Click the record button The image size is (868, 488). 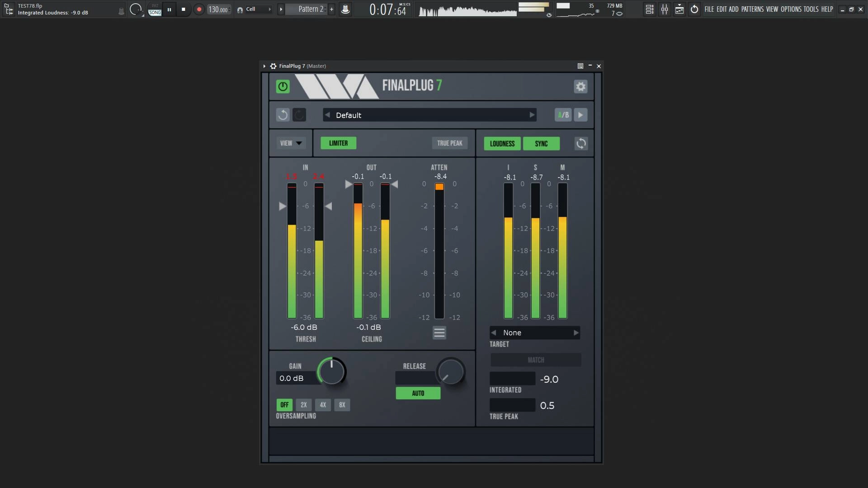(199, 9)
